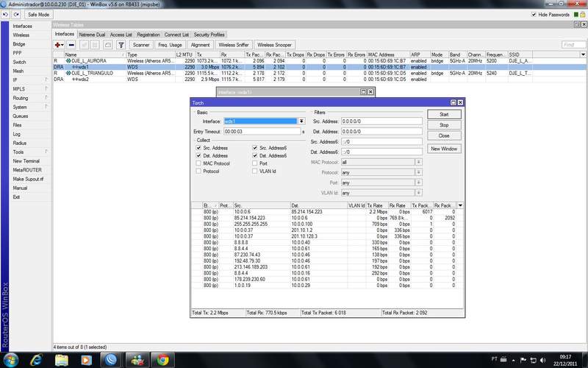
Task: Expand the MAC Protocol filter dropdown
Action: click(x=419, y=162)
